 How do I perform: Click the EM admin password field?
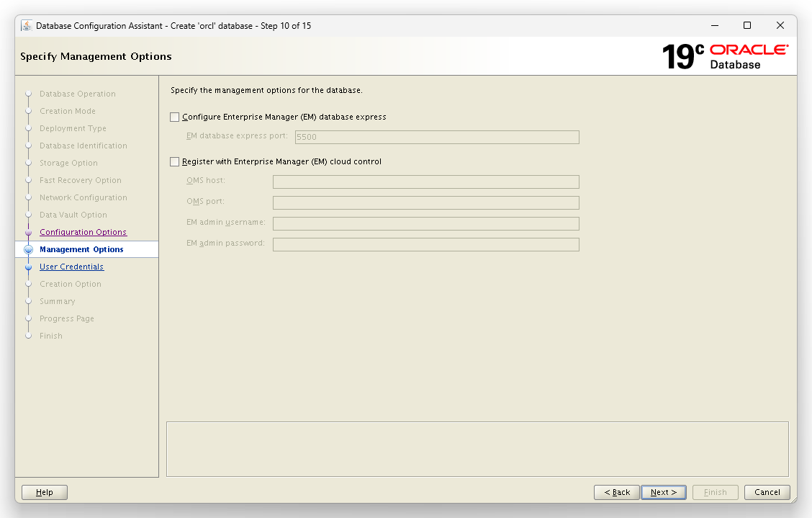(x=425, y=244)
